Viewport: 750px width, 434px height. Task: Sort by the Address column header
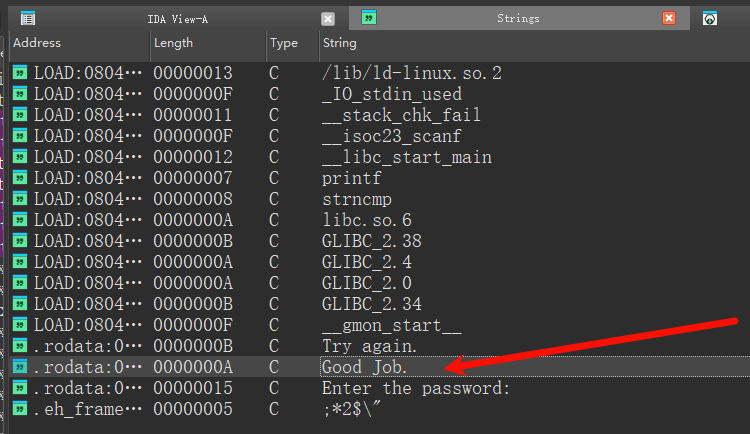(37, 43)
